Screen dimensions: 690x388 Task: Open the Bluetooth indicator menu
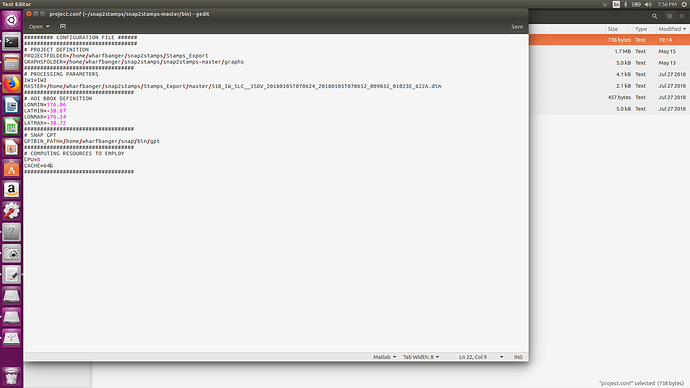pos(626,4)
